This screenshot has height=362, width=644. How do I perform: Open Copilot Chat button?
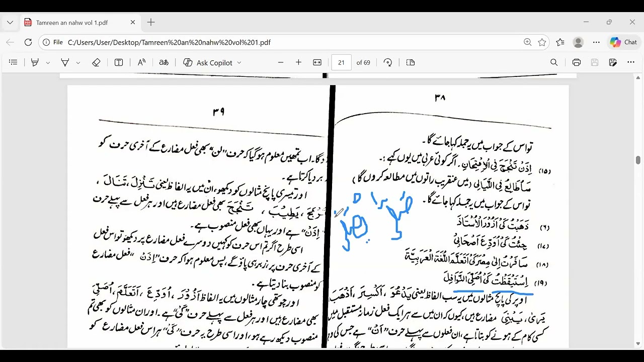(624, 42)
